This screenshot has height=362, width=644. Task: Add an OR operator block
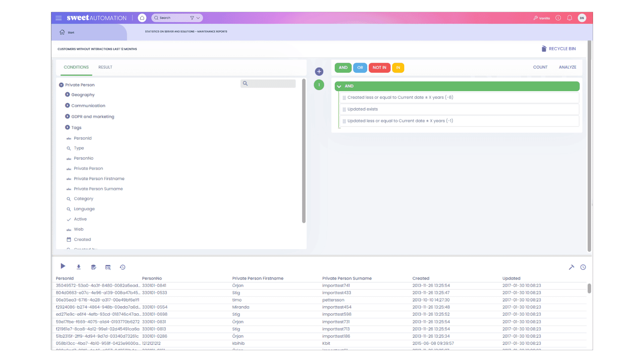click(360, 68)
